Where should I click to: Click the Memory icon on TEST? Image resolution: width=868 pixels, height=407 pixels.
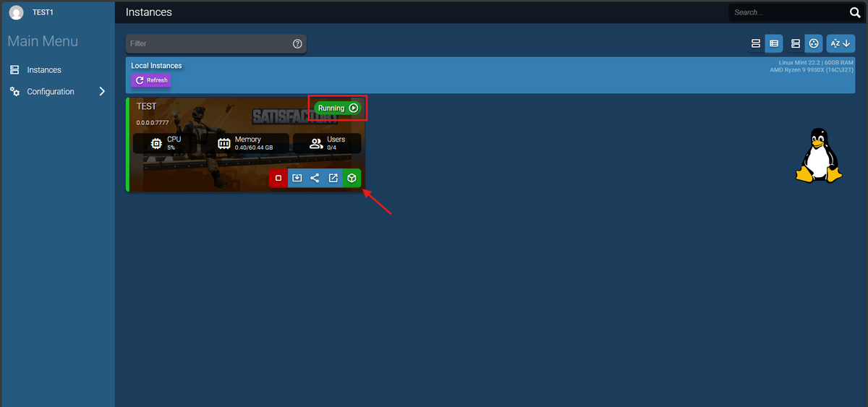pos(224,143)
